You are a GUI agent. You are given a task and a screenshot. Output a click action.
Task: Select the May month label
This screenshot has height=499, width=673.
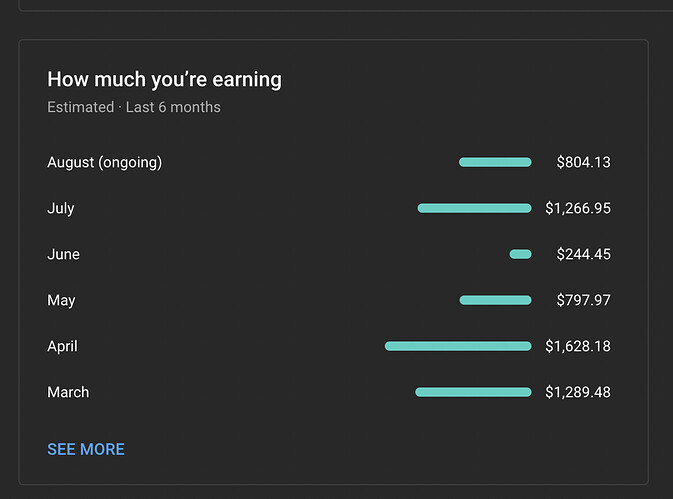point(61,300)
